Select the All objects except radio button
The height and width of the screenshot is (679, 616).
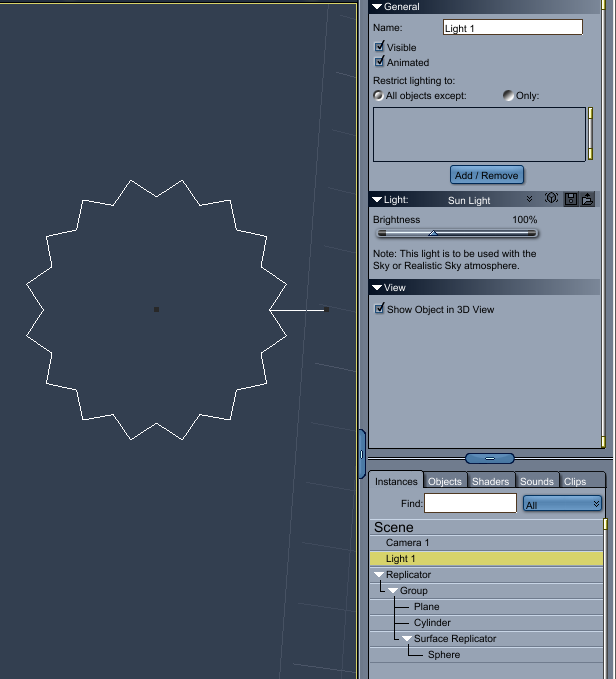point(378,95)
